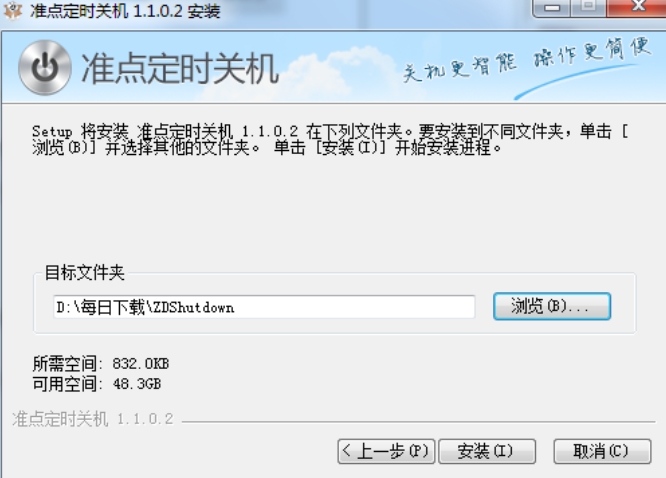The image size is (666, 478).
Task: Click the large 准点定时关机 header title
Action: 180,68
